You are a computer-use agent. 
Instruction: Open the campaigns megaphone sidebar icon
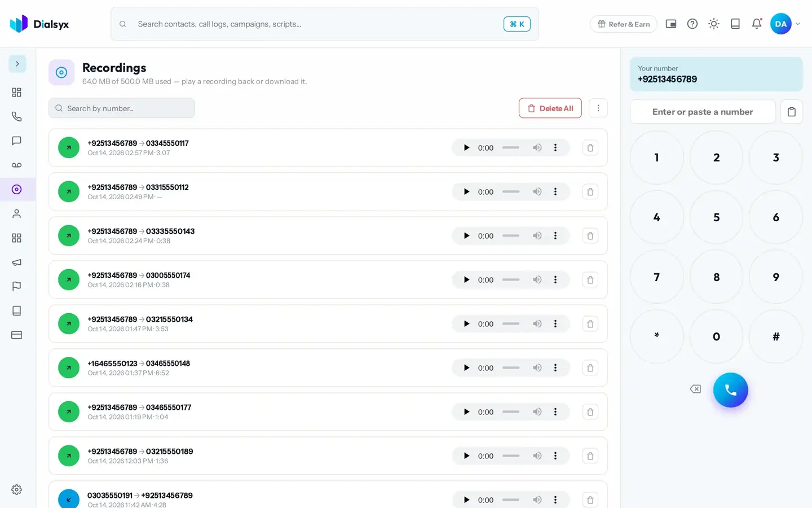17,262
